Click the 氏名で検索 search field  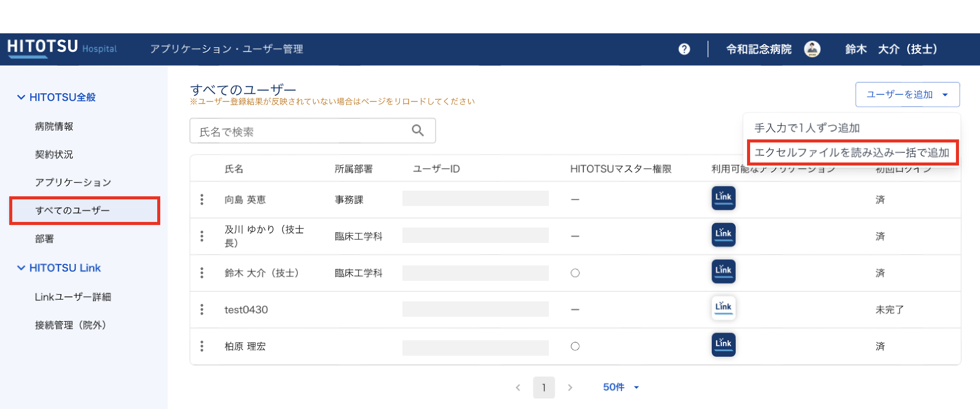(302, 132)
